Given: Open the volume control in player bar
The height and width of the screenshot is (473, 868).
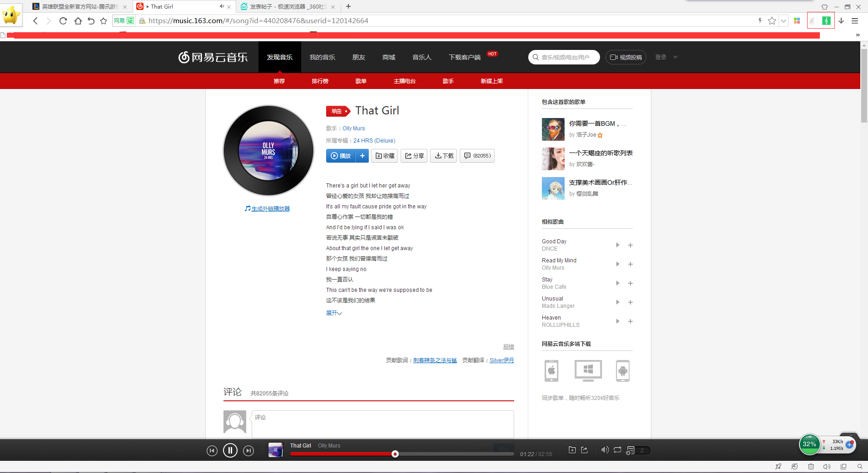Looking at the screenshot, I should 605,450.
